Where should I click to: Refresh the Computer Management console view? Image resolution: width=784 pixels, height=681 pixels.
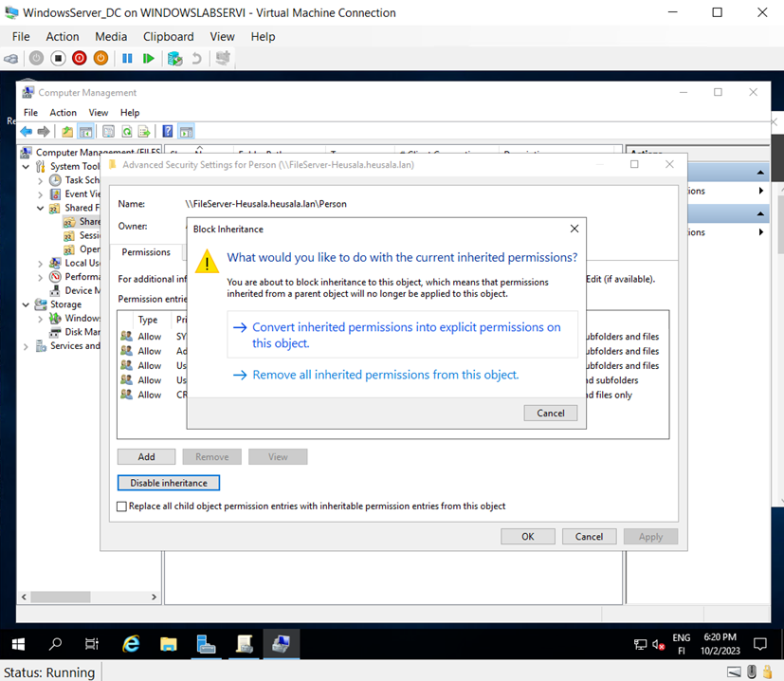125,130
